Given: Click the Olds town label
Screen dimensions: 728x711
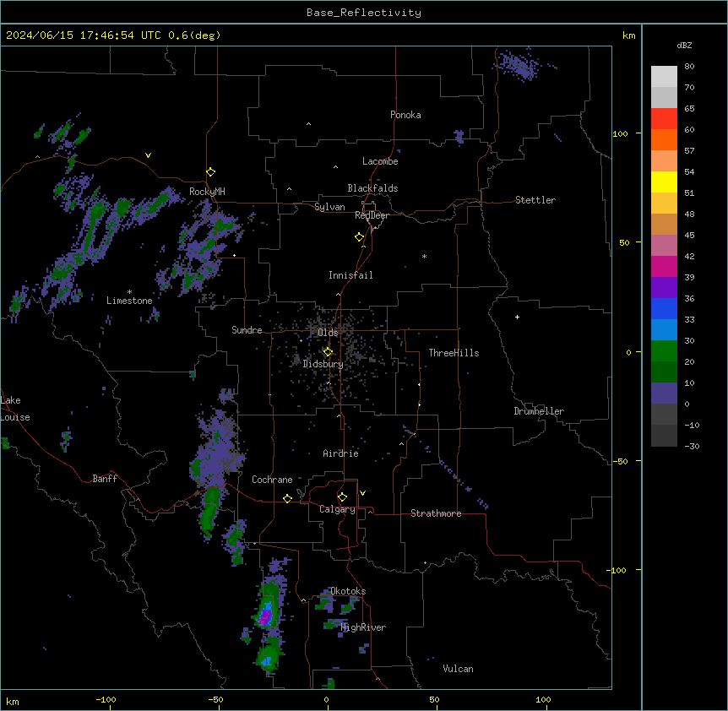Looking at the screenshot, I should (328, 333).
